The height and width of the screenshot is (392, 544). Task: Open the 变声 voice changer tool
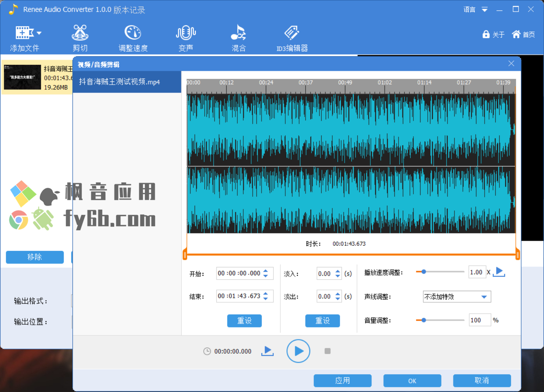point(186,39)
